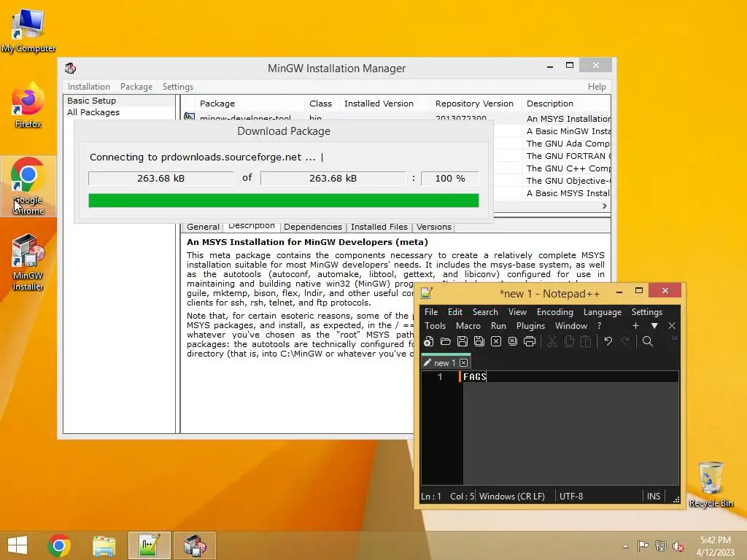Show hidden system tray icons
The width and height of the screenshot is (747, 560).
pos(625,546)
